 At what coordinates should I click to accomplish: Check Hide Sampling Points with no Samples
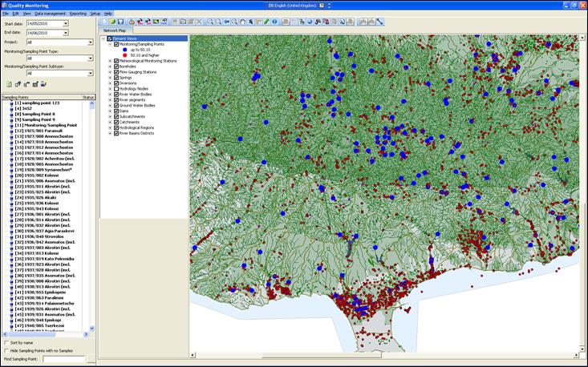(6, 350)
